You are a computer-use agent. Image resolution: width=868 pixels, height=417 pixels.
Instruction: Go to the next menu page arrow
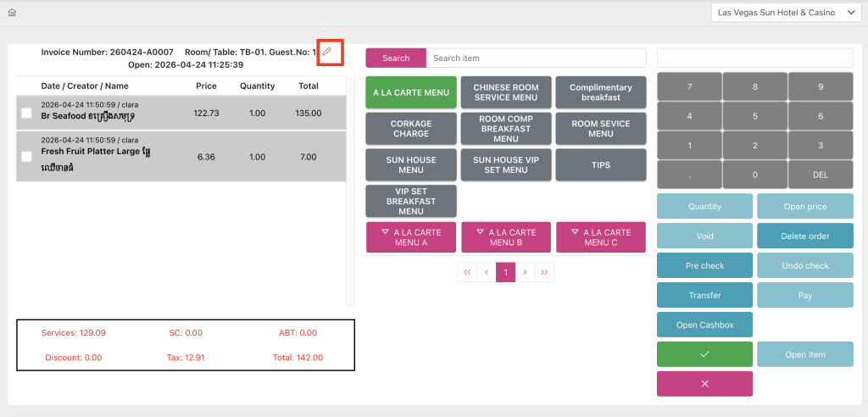point(525,272)
